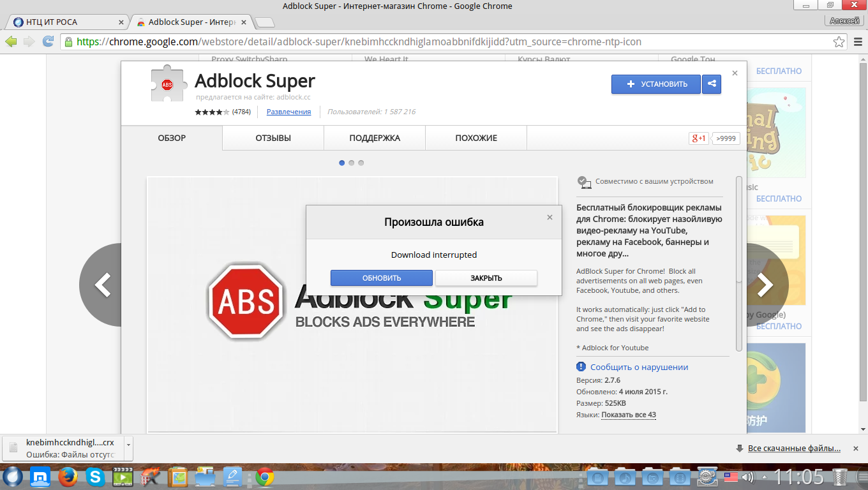The image size is (868, 490).
Task: Reload the page with the refresh icon
Action: (x=48, y=41)
